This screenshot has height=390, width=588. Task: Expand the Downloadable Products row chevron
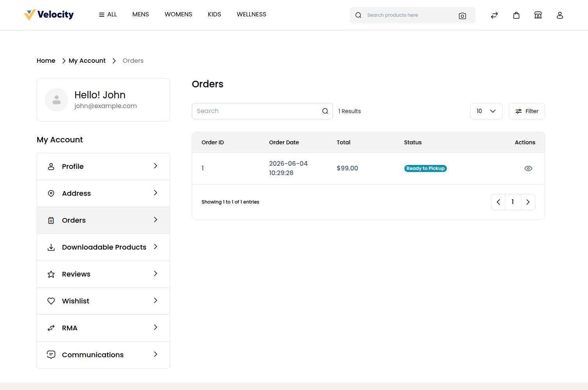coord(156,246)
